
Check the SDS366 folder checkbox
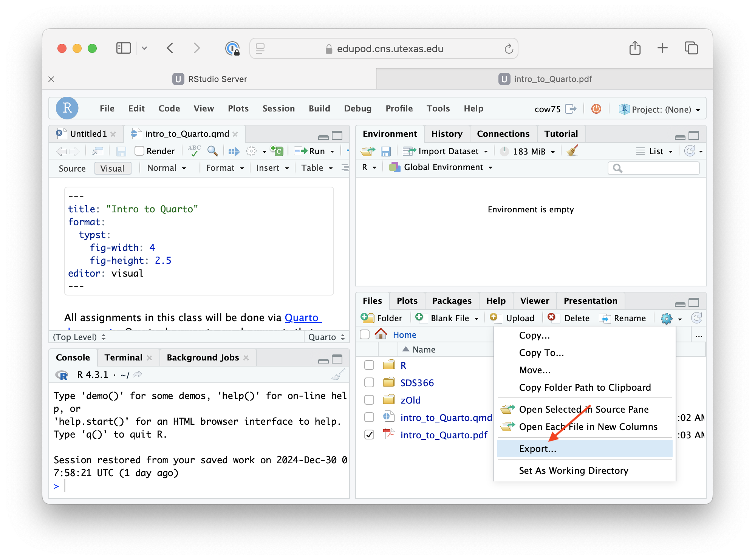point(369,383)
